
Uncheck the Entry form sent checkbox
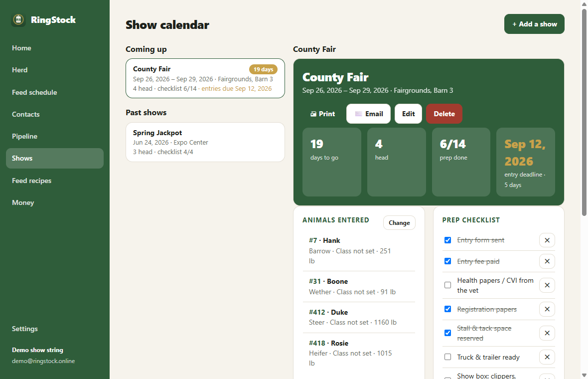pyautogui.click(x=448, y=240)
